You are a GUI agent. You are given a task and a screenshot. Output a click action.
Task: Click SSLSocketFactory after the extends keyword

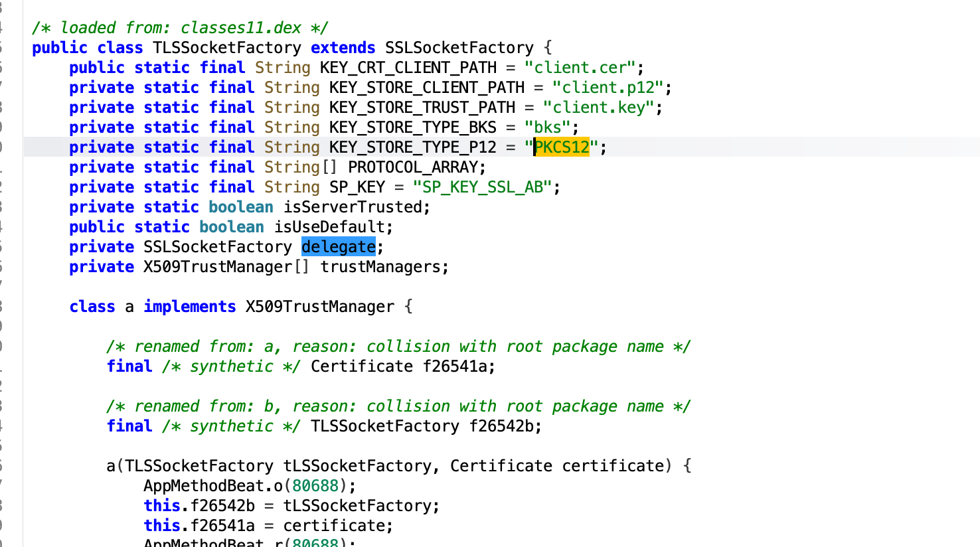click(459, 48)
